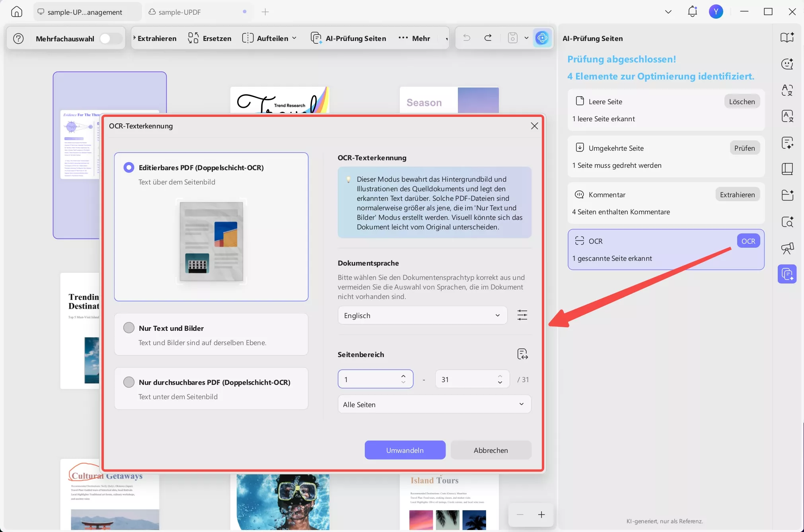Image resolution: width=804 pixels, height=532 pixels.
Task: Expand the Alle Seiten dropdown
Action: (x=434, y=404)
